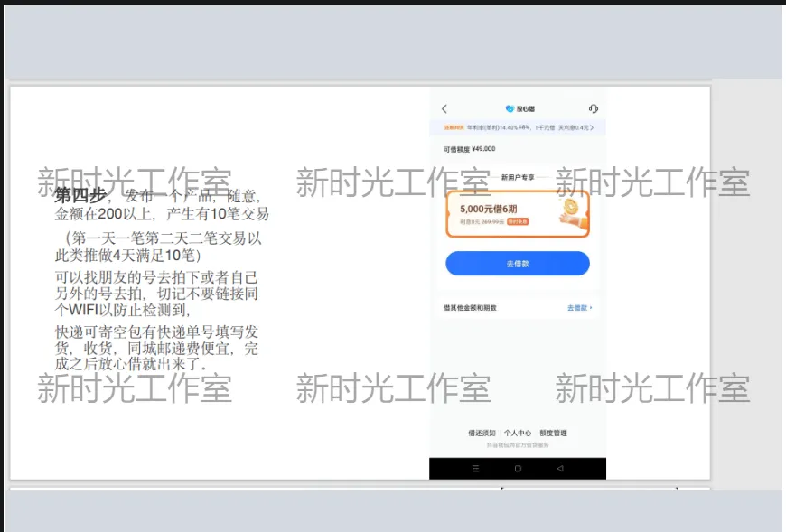This screenshot has width=786, height=532.
Task: Click the 新用户专享 section heading
Action: pos(518,178)
